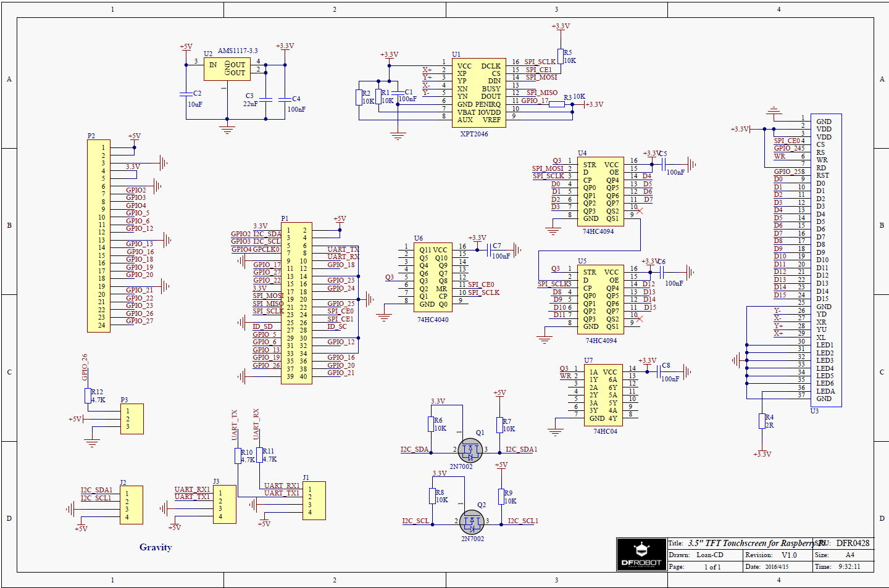
Task: Select resistor R4 2R below U3
Action: 762,421
